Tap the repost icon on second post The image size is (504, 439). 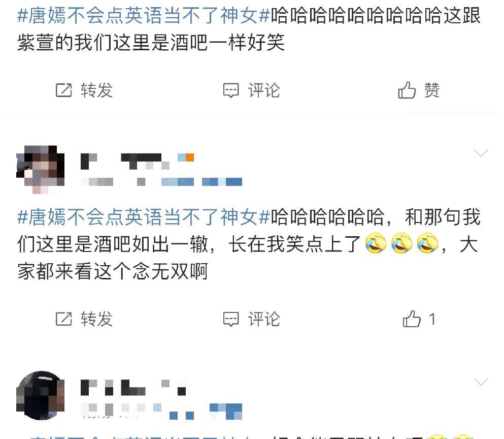tap(63, 319)
